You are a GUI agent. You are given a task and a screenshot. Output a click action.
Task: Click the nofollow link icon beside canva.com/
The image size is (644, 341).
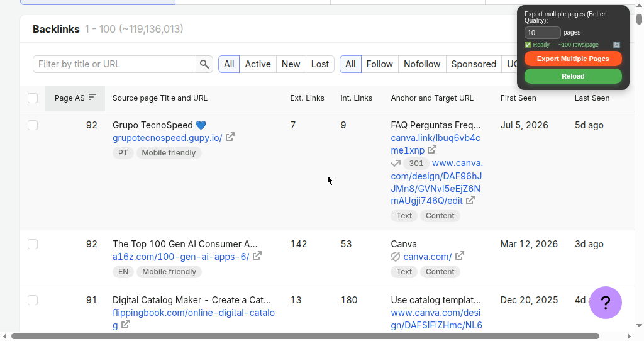[x=395, y=257]
